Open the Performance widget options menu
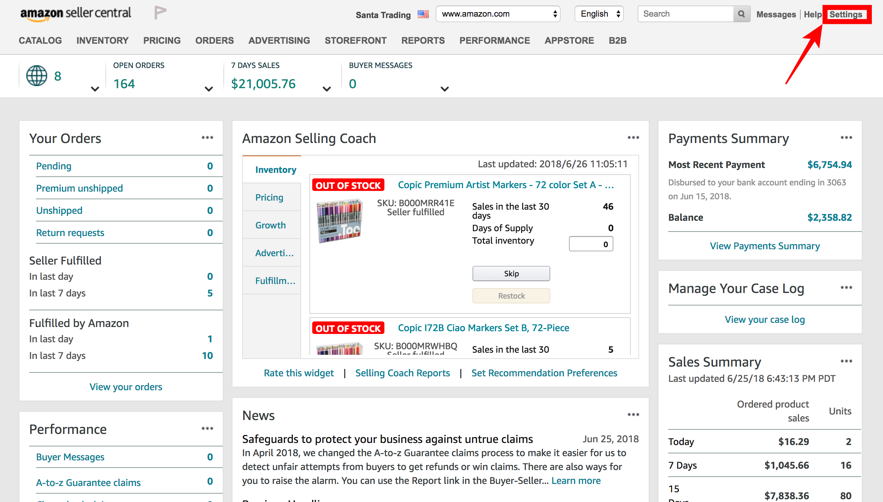This screenshot has height=502, width=883. [x=207, y=428]
